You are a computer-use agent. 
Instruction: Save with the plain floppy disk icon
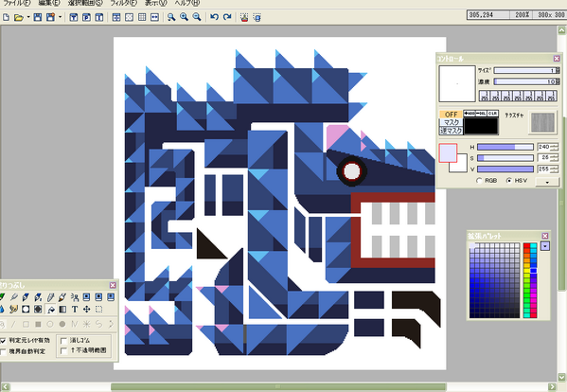[38, 17]
